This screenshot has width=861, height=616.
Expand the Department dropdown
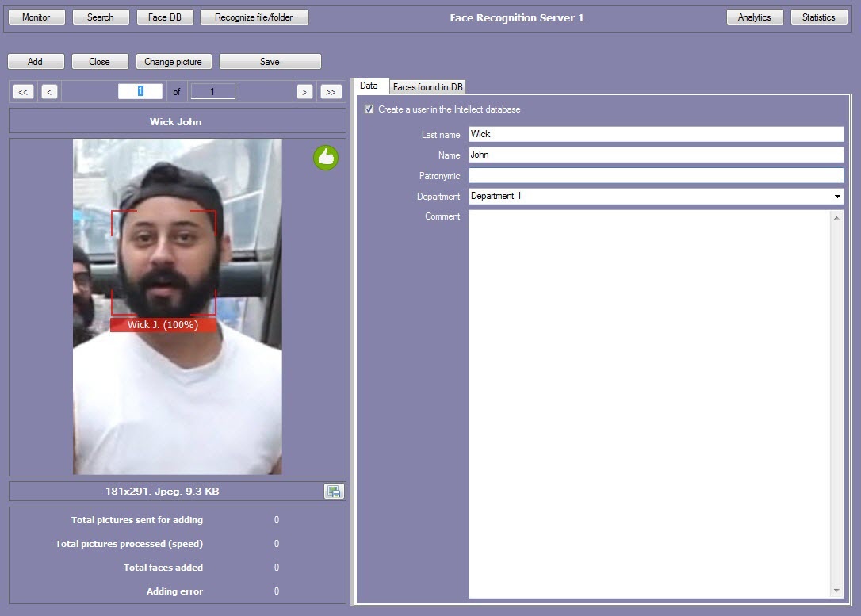(837, 196)
